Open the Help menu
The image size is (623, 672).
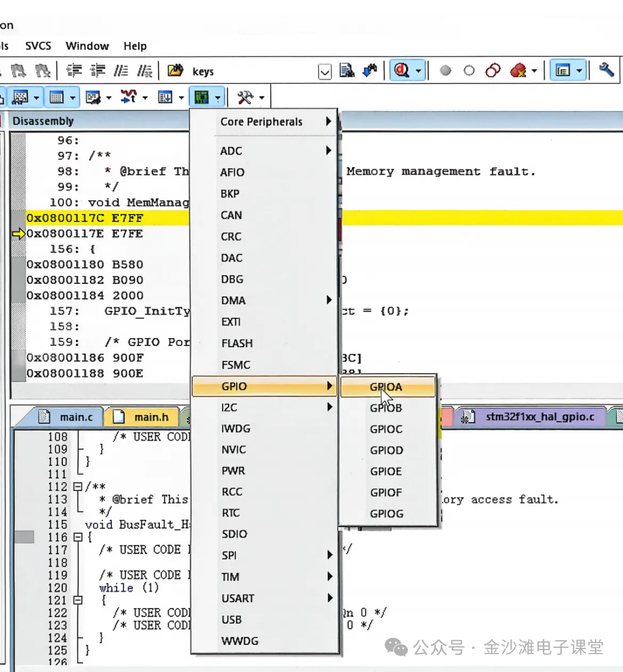(135, 46)
